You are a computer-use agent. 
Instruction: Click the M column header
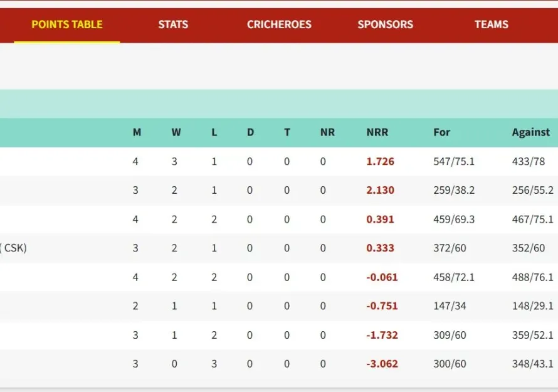point(137,132)
